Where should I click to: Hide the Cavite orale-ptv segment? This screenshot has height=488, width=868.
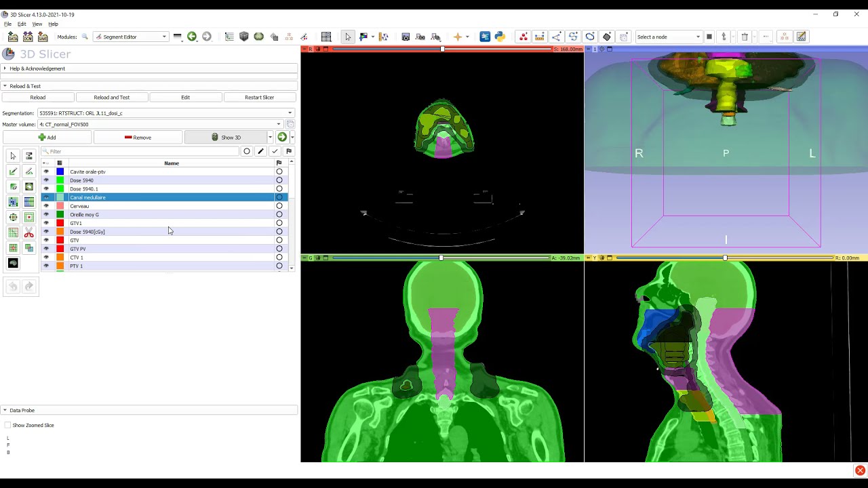46,171
